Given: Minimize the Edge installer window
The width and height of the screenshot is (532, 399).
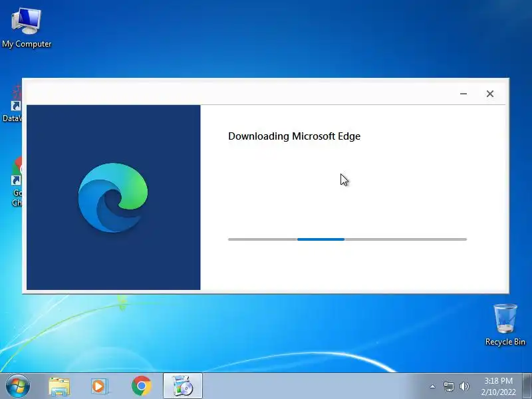Looking at the screenshot, I should 463,94.
